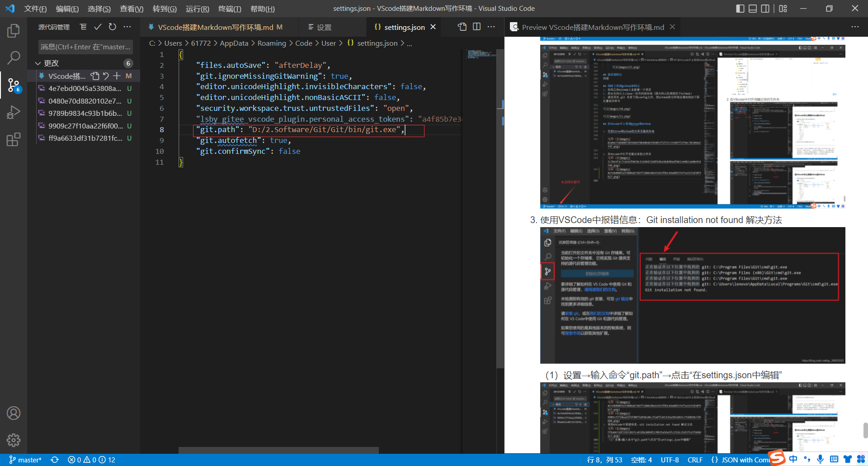The width and height of the screenshot is (868, 466).
Task: Open the Extensions view
Action: pyautogui.click(x=14, y=139)
